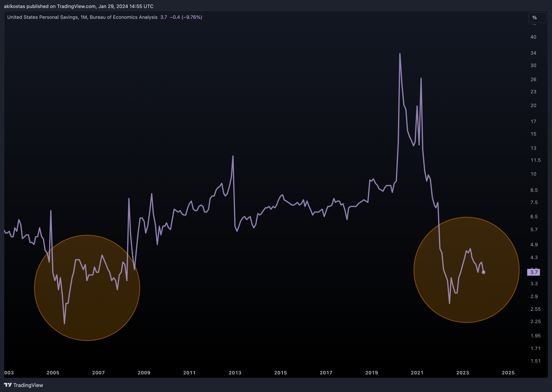The height and width of the screenshot is (392, 552).
Task: Click the last data point dot on the line
Action: 484,272
